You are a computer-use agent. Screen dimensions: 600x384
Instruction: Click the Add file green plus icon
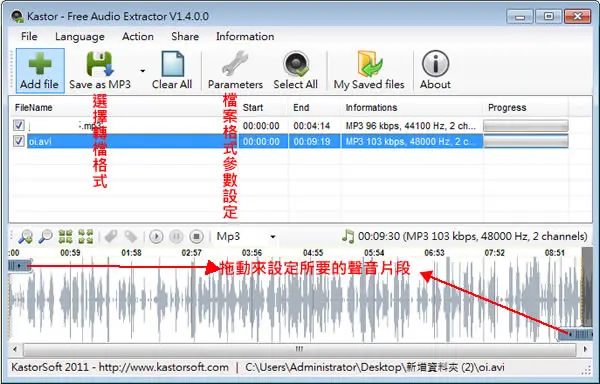click(x=40, y=63)
